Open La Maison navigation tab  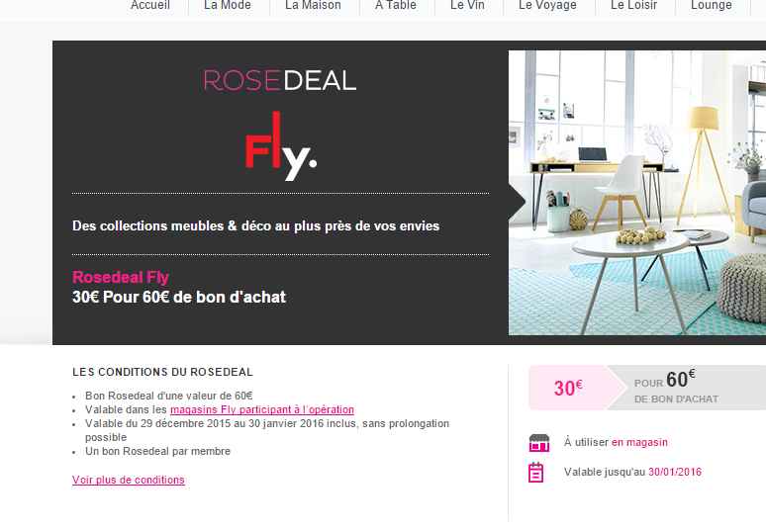tap(313, 5)
